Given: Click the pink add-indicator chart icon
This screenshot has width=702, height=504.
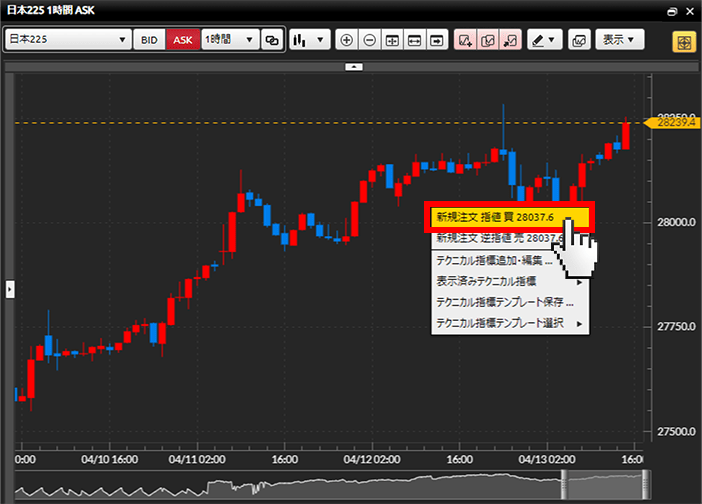Looking at the screenshot, I should pyautogui.click(x=465, y=40).
